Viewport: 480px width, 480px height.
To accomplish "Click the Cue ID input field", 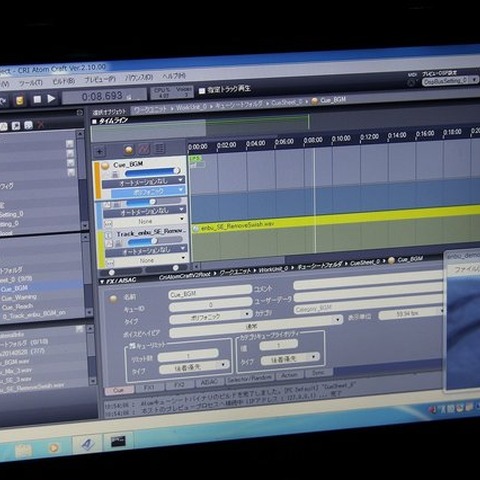I will point(210,304).
